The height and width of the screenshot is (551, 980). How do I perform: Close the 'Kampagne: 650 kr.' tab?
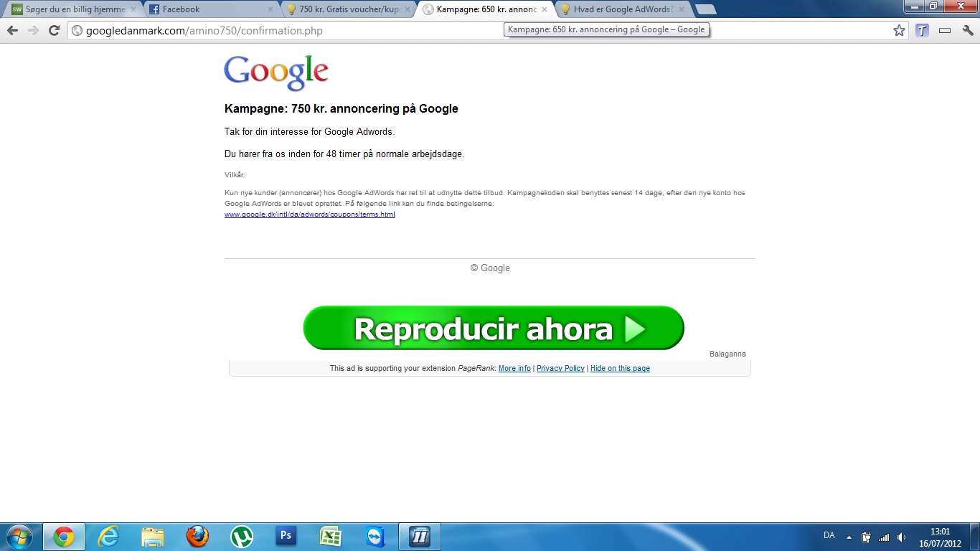point(545,9)
